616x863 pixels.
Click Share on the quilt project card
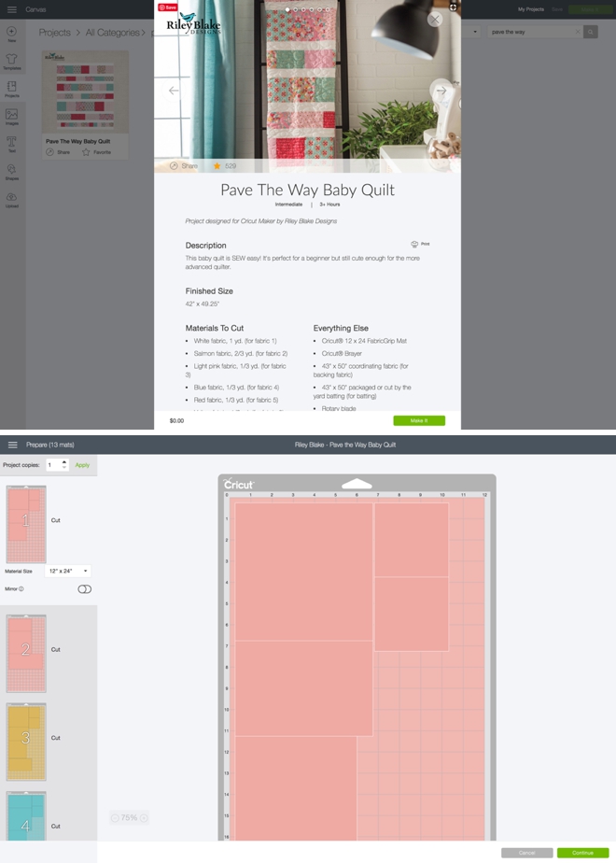58,152
